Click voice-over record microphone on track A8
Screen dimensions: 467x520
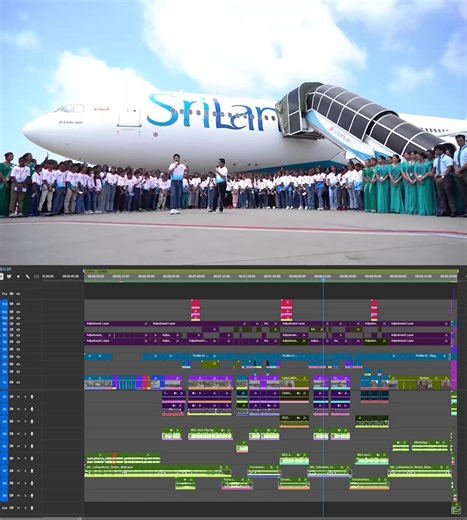[32, 483]
